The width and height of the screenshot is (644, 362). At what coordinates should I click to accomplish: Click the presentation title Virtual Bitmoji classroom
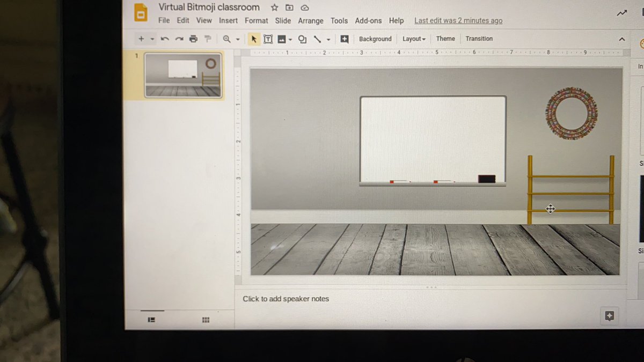click(x=209, y=8)
